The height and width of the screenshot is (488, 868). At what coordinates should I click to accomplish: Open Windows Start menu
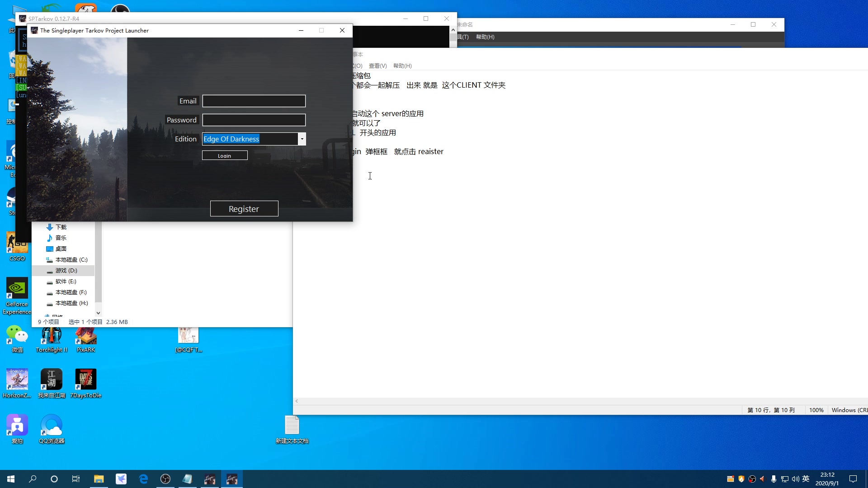[11, 479]
